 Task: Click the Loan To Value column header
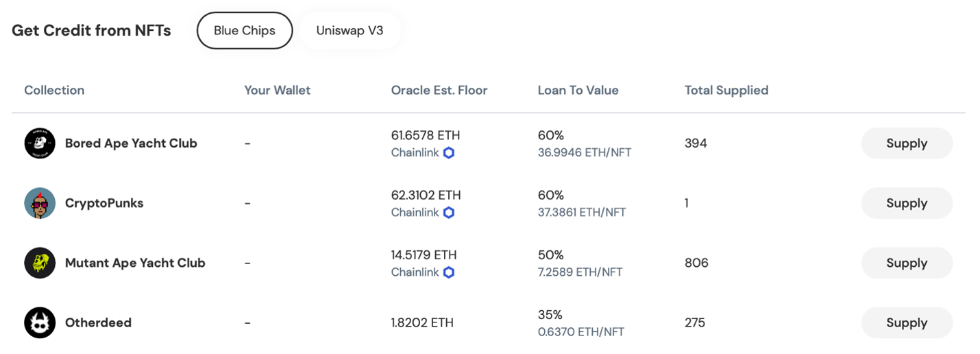point(578,91)
